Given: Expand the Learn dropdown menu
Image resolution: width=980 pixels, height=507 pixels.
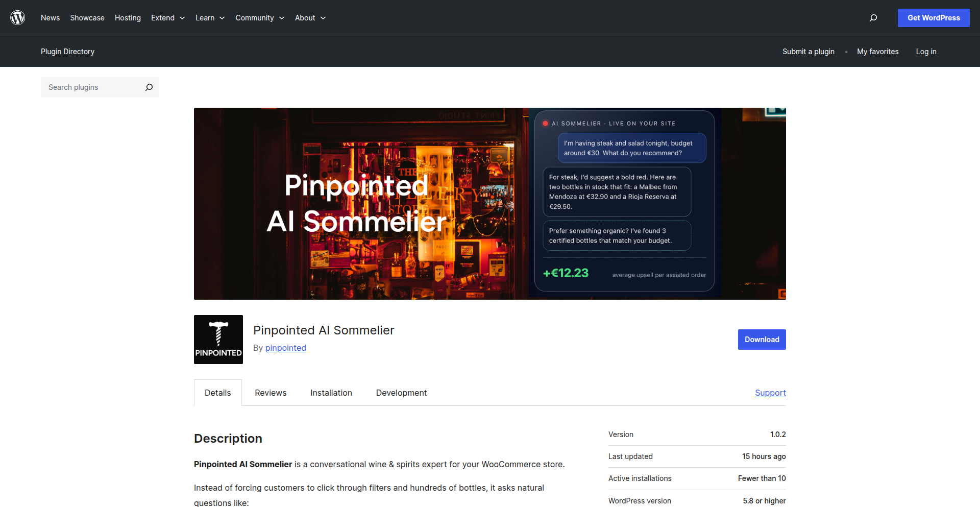Looking at the screenshot, I should (x=210, y=18).
